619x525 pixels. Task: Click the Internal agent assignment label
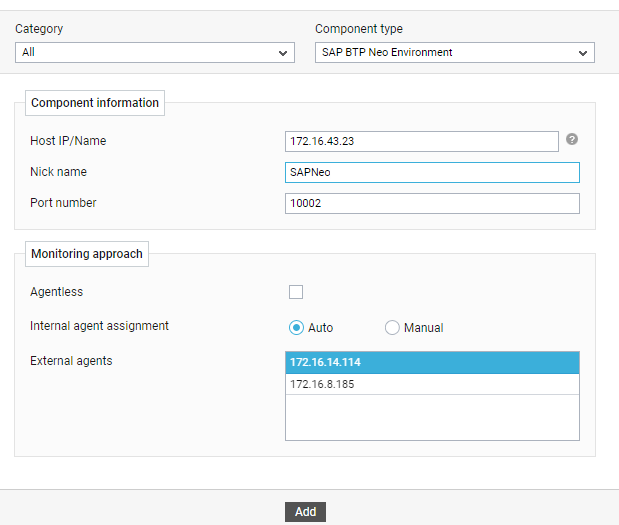point(99,326)
